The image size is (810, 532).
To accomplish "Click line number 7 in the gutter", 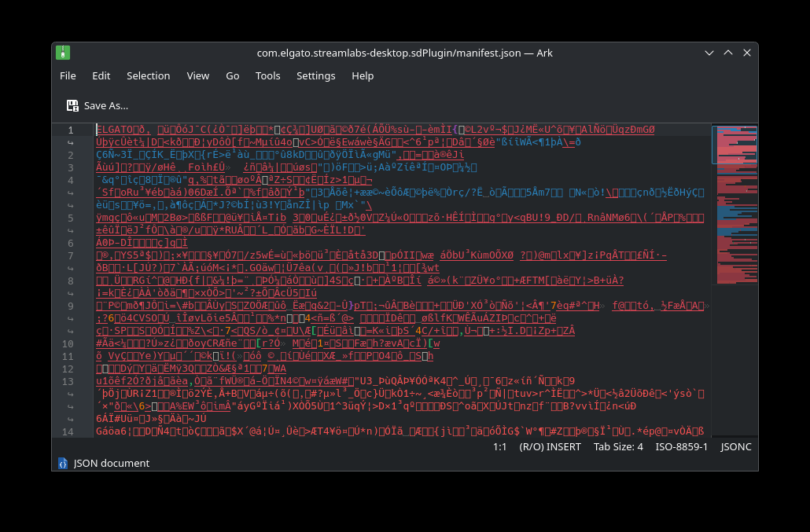I will (x=71, y=256).
